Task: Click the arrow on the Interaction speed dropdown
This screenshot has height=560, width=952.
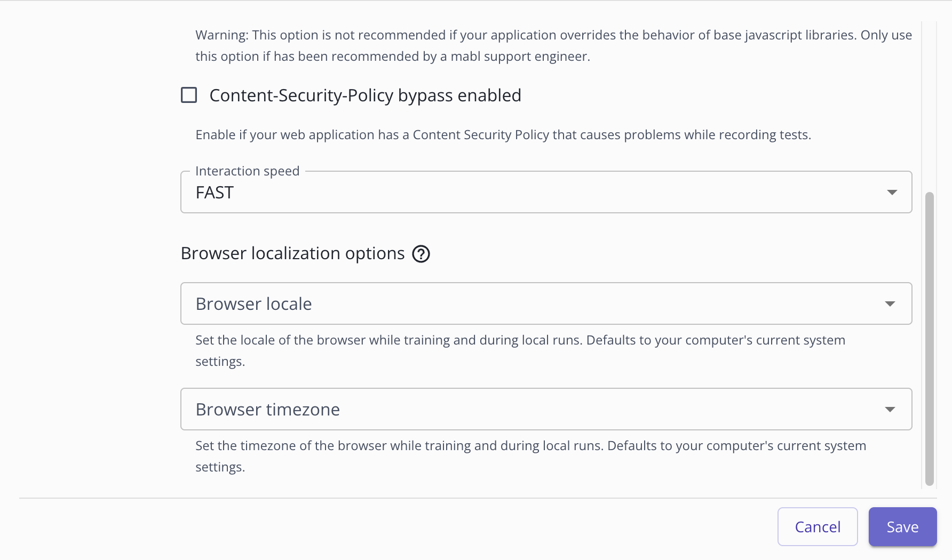Action: coord(892,193)
